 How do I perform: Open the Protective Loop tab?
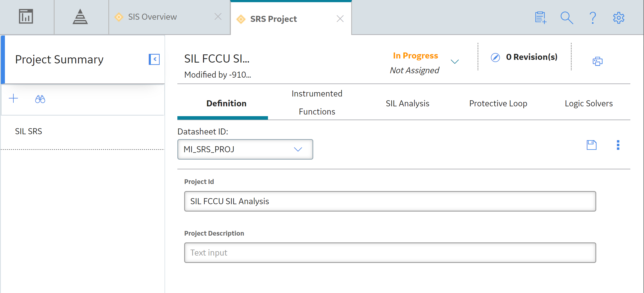(x=498, y=103)
